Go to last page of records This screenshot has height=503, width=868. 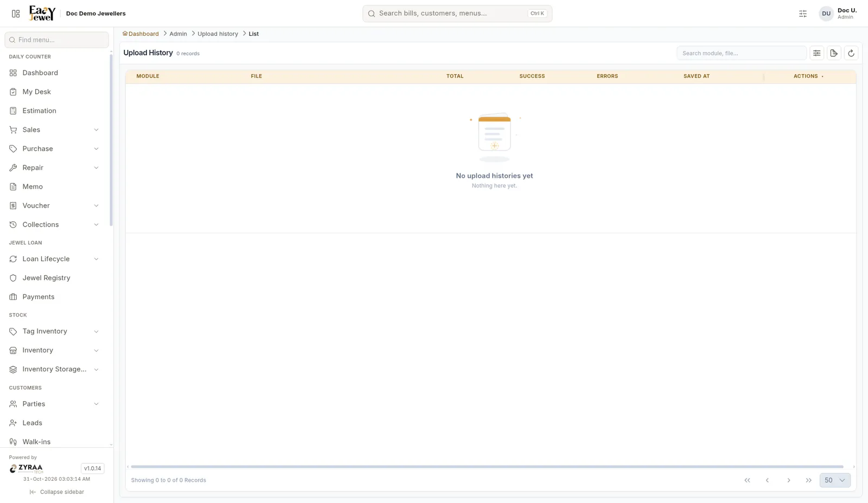coord(809,480)
